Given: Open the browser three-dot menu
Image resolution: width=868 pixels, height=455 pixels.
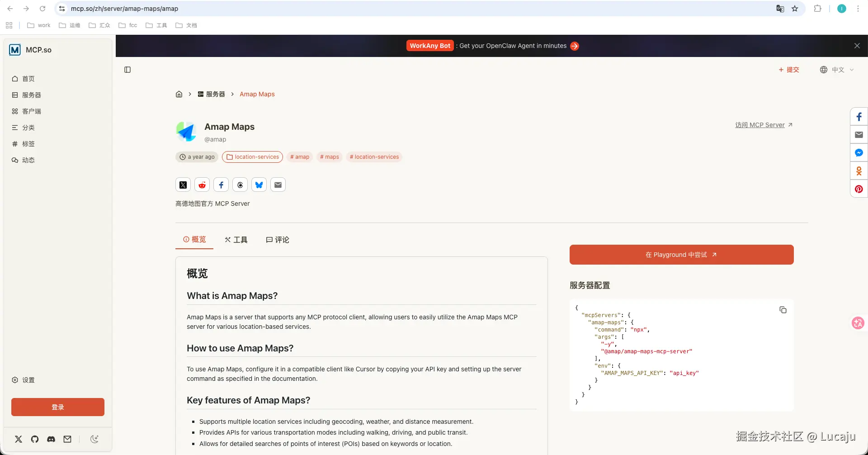Looking at the screenshot, I should (x=858, y=9).
